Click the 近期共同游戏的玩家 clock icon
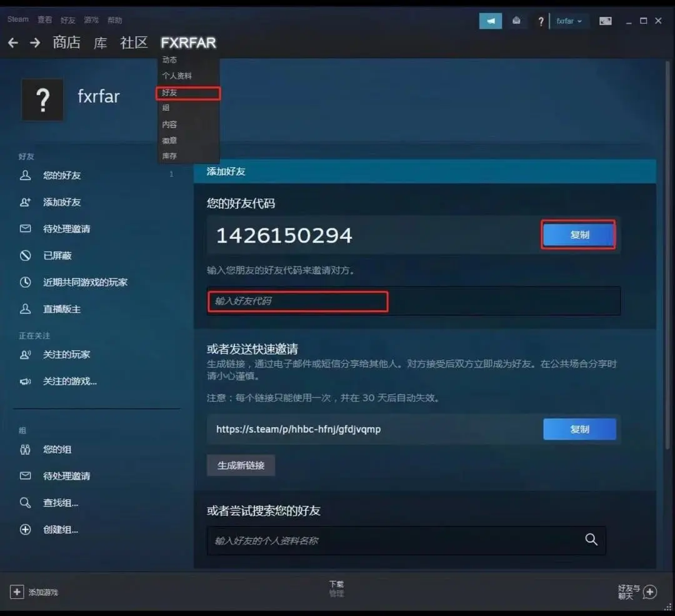The width and height of the screenshot is (675, 616). (26, 282)
